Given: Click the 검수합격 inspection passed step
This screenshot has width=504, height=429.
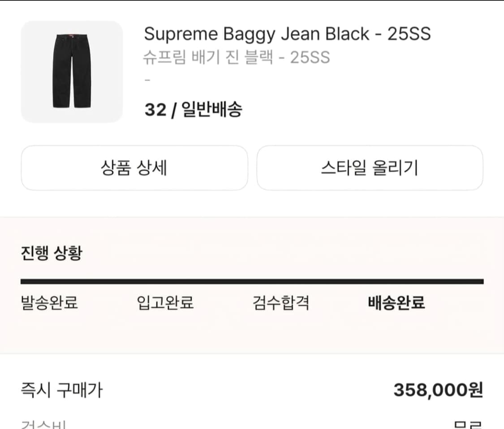Looking at the screenshot, I should 282,303.
